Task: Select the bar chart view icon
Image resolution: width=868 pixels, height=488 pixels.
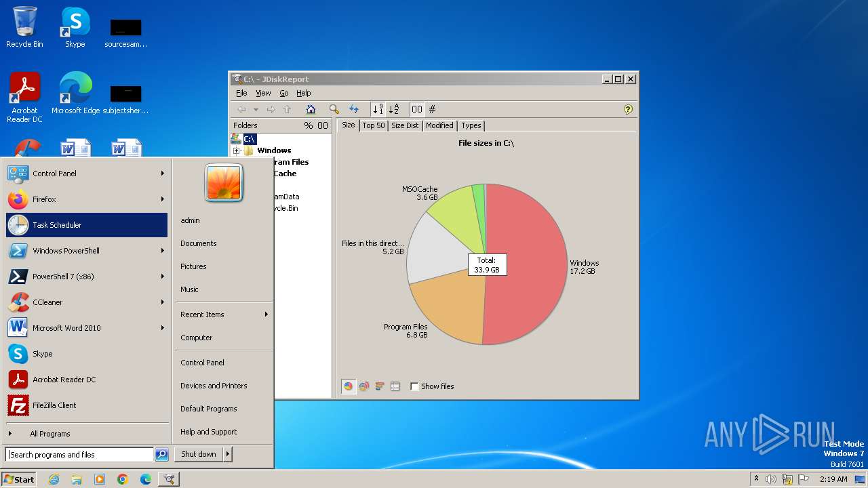Action: tap(380, 386)
